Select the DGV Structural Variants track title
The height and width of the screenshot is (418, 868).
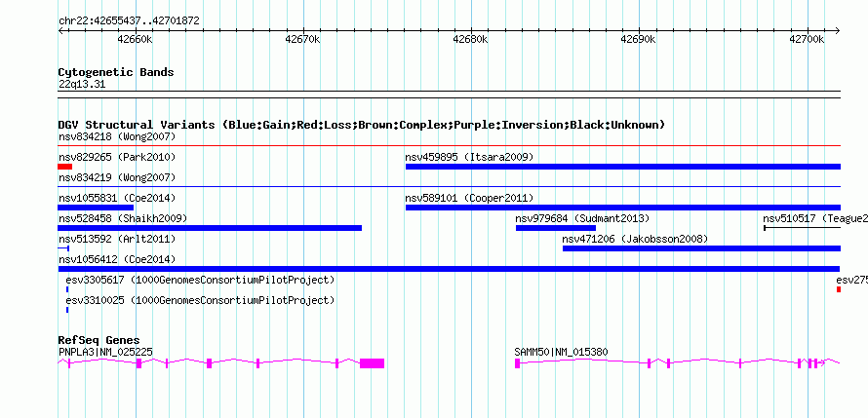[362, 125]
